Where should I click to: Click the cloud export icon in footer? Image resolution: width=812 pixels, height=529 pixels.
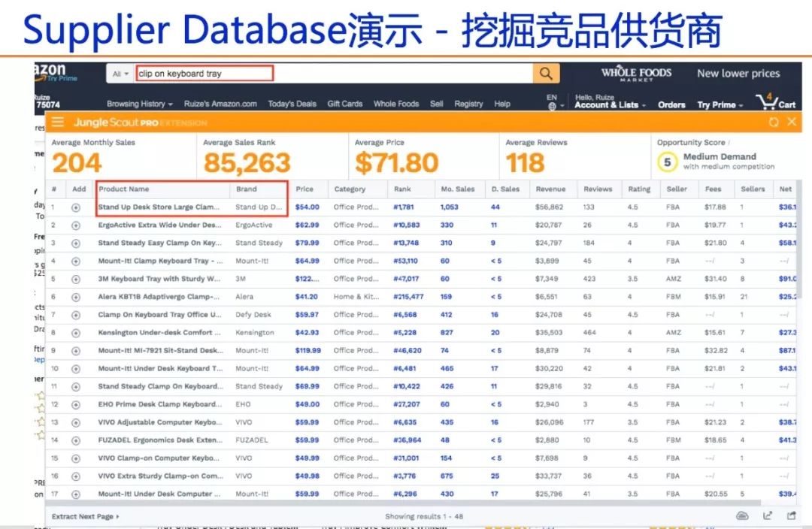pyautogui.click(x=742, y=515)
